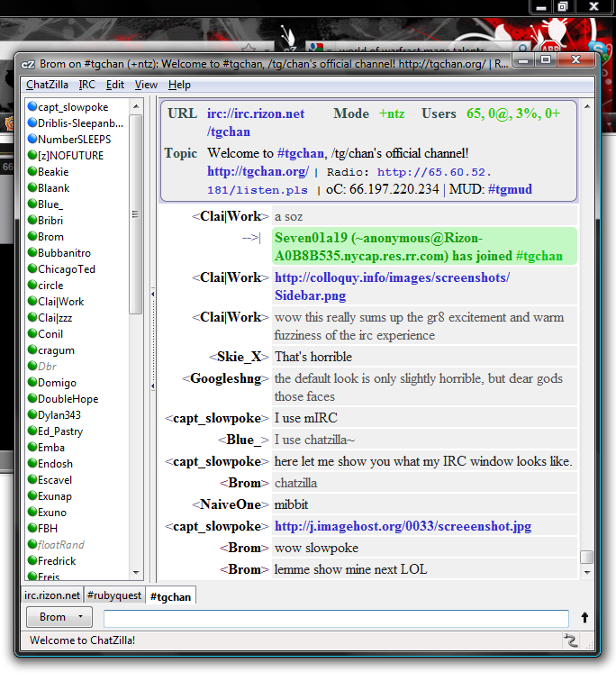Click the multiline input up-arrow icon

tap(584, 618)
